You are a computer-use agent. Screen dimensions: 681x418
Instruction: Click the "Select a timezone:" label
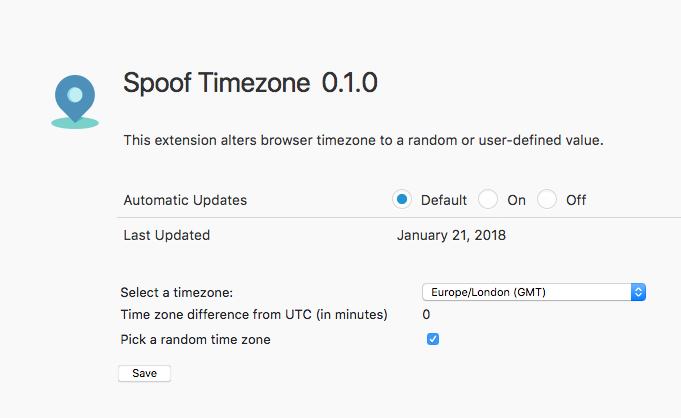click(x=176, y=292)
